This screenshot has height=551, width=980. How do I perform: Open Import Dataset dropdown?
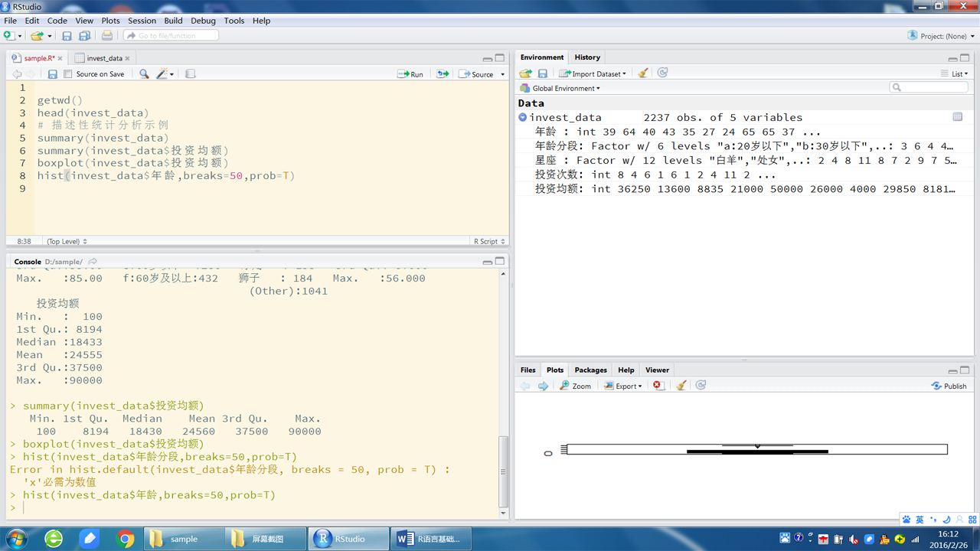click(592, 73)
